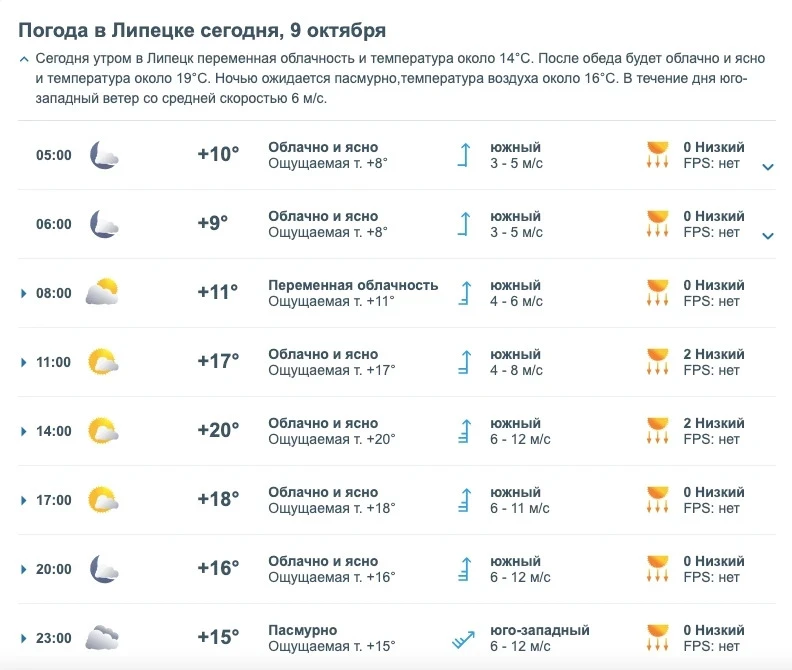Click the south-west wind arrow icon at 23:00

pyautogui.click(x=463, y=639)
